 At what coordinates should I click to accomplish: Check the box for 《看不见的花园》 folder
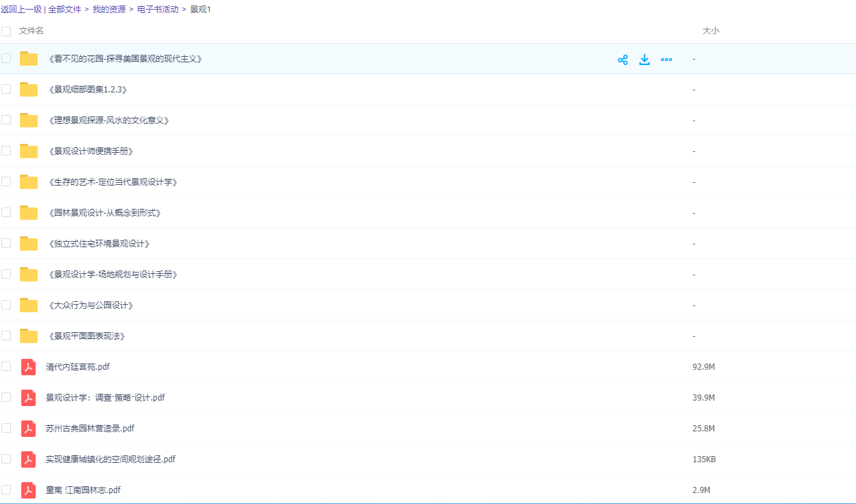click(x=6, y=58)
